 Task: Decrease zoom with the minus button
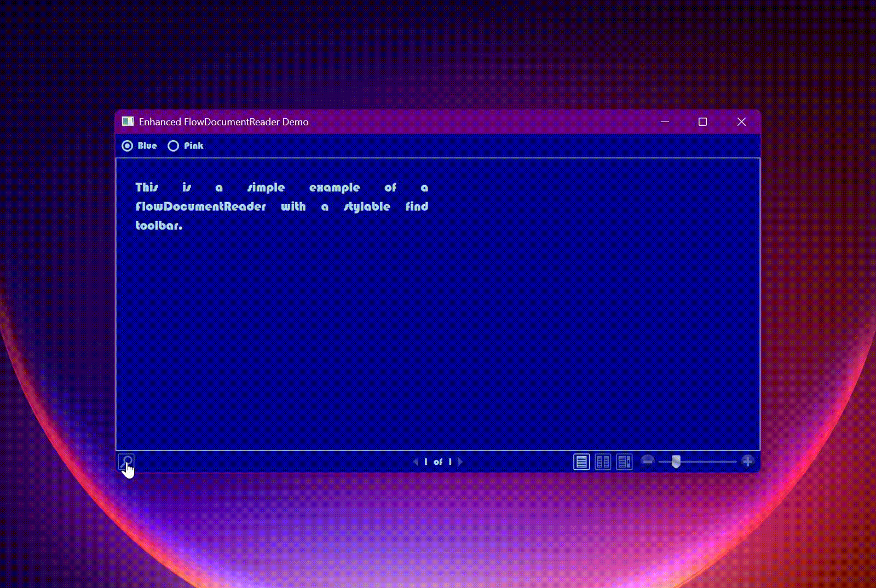click(647, 461)
